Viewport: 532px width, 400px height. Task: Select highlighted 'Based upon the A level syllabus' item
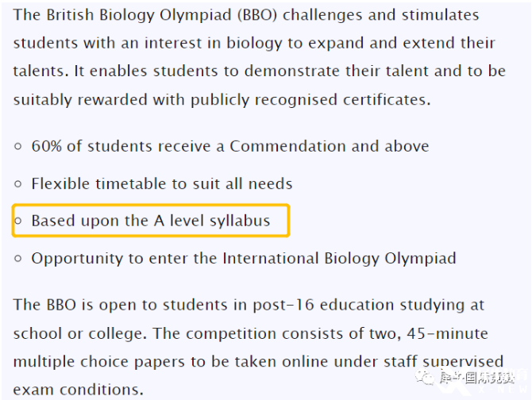[x=151, y=221]
